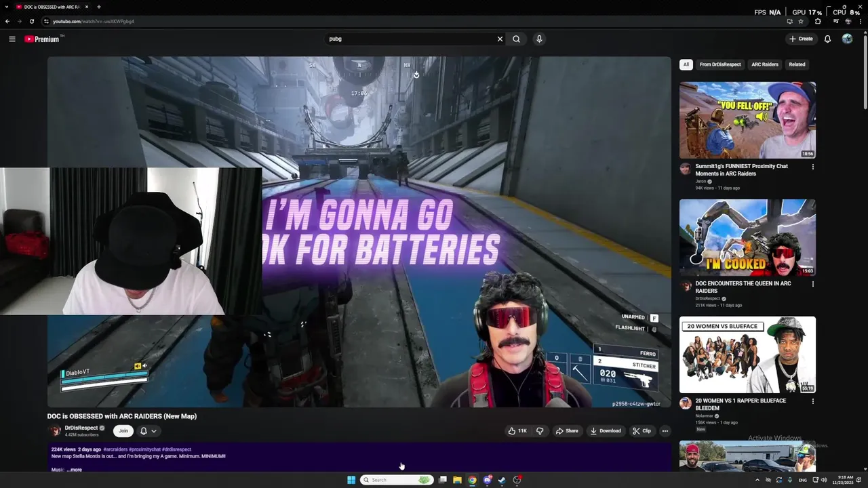Like the video with thumbs up
The width and height of the screenshot is (868, 488).
(x=517, y=430)
